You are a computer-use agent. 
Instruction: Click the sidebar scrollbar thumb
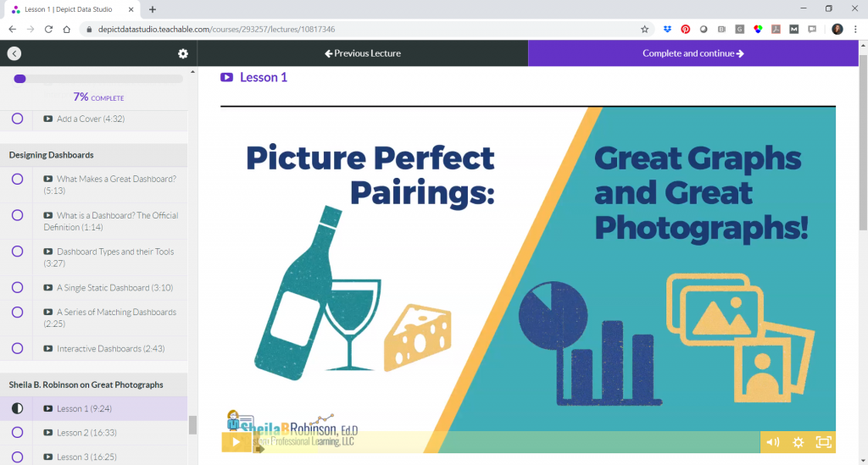click(192, 425)
